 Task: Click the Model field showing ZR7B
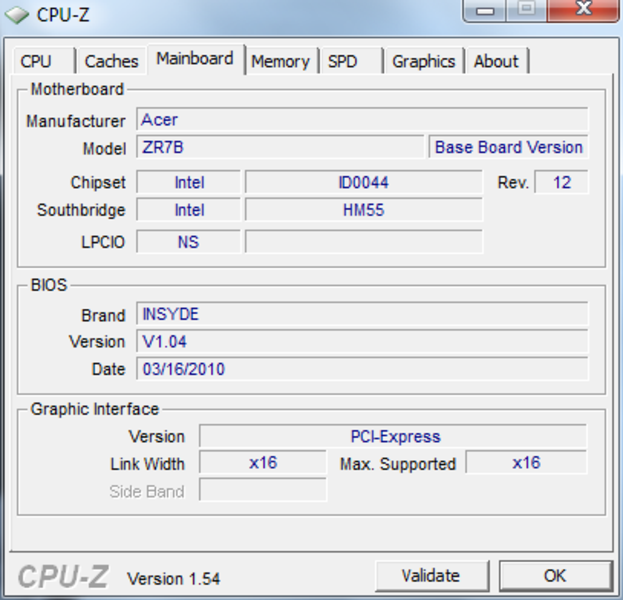point(280,147)
